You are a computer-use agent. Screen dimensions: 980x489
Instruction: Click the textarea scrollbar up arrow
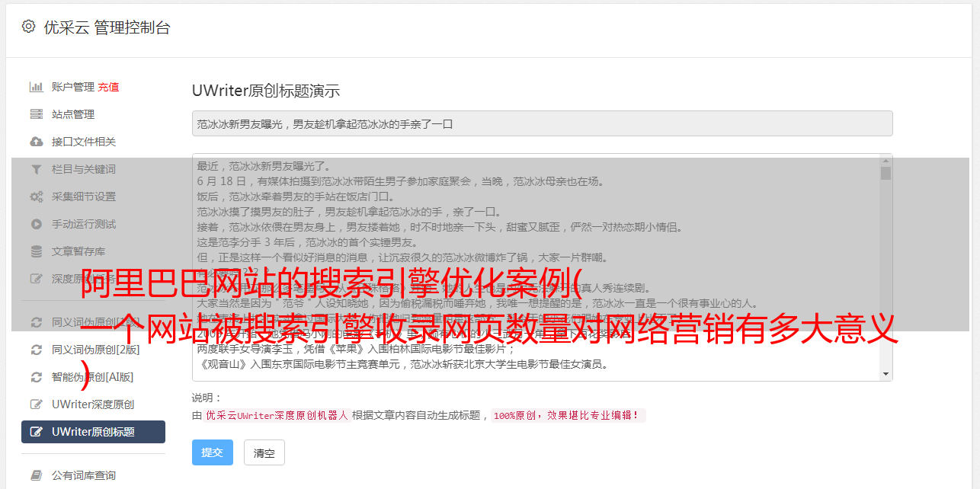click(x=886, y=160)
